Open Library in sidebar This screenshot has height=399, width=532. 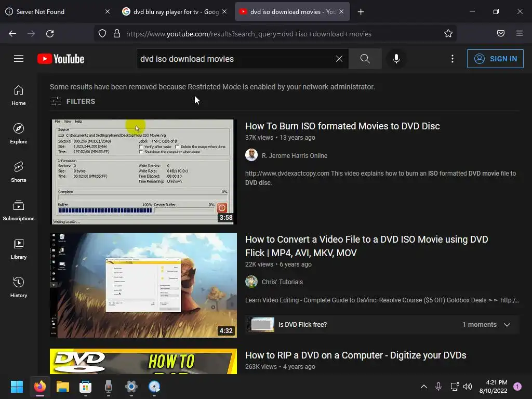click(x=19, y=249)
